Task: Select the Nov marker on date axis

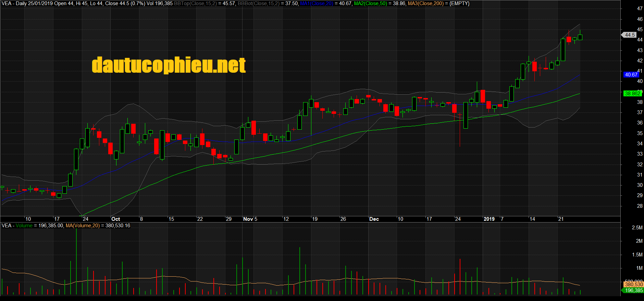Action: coord(248,219)
